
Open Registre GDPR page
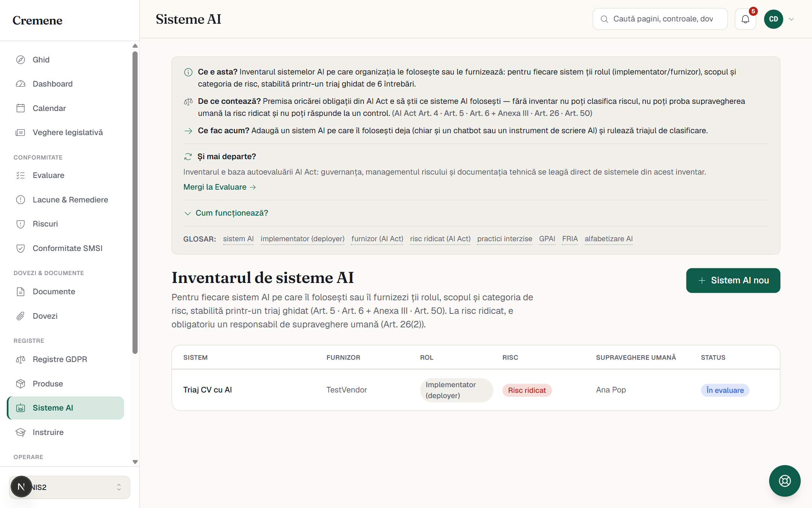[x=65, y=359]
